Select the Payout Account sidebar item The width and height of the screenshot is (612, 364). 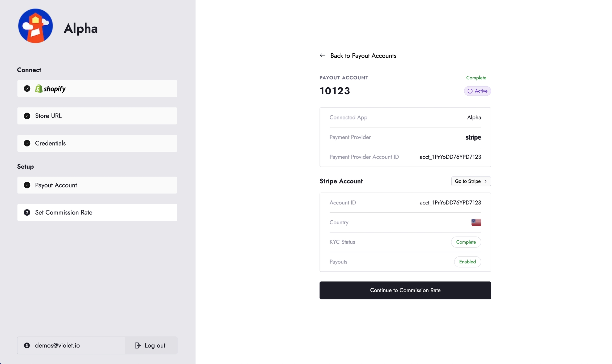[x=97, y=185]
